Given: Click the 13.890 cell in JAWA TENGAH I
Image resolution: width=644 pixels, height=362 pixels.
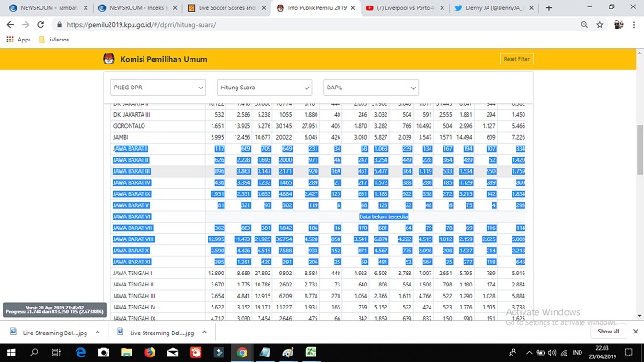Looking at the screenshot, I should click(215, 274).
